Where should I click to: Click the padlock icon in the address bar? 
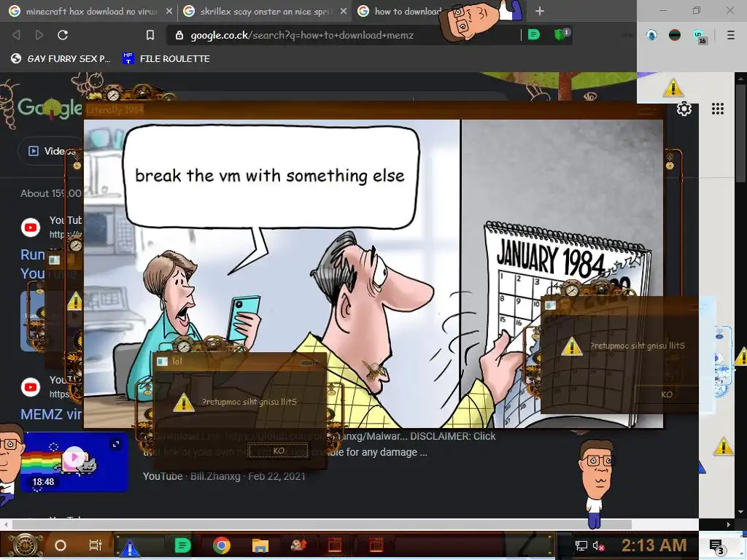(179, 35)
